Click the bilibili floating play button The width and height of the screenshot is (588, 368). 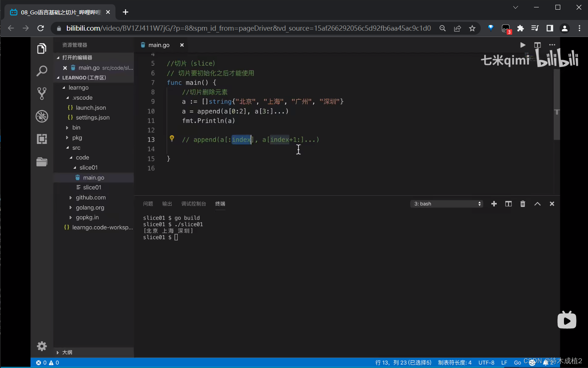(567, 320)
